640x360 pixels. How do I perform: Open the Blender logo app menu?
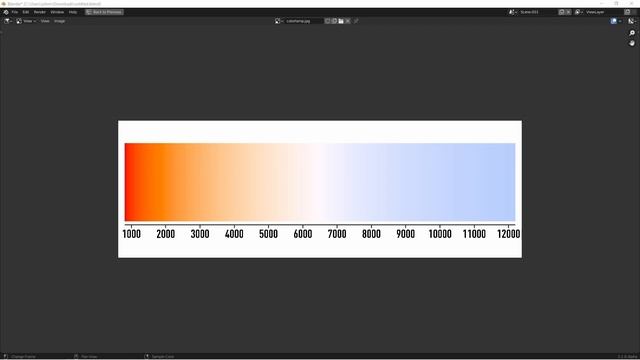coord(6,12)
